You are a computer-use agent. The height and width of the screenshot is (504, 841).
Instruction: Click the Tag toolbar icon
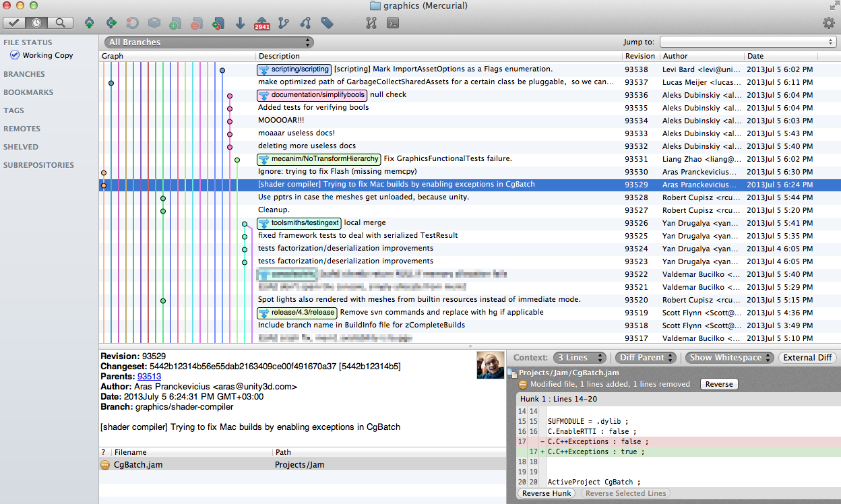coord(327,23)
